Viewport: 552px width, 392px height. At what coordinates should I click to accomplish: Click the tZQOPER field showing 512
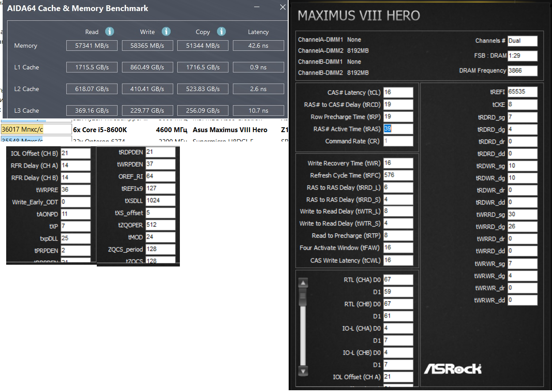pyautogui.click(x=160, y=225)
